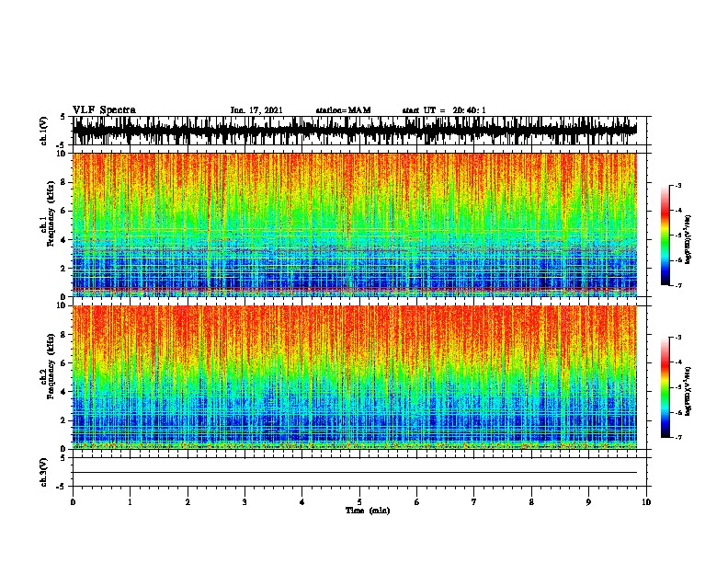Click time tick label "1" on x-axis
The width and height of the screenshot is (728, 563).
coord(130,502)
